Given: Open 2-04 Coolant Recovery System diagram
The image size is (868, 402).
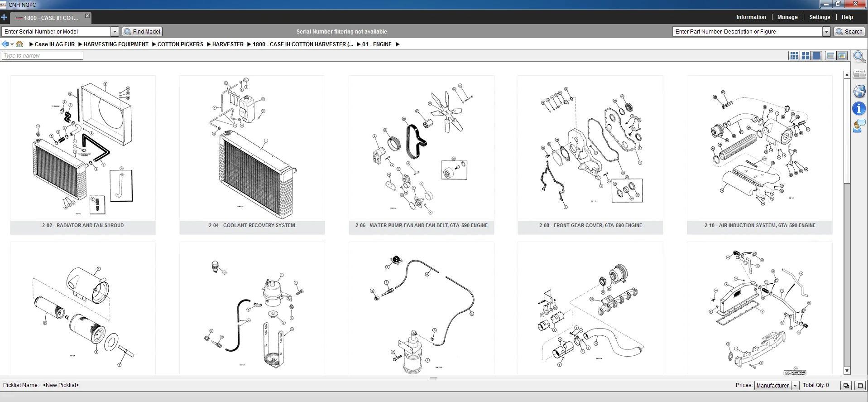Looking at the screenshot, I should click(x=252, y=155).
